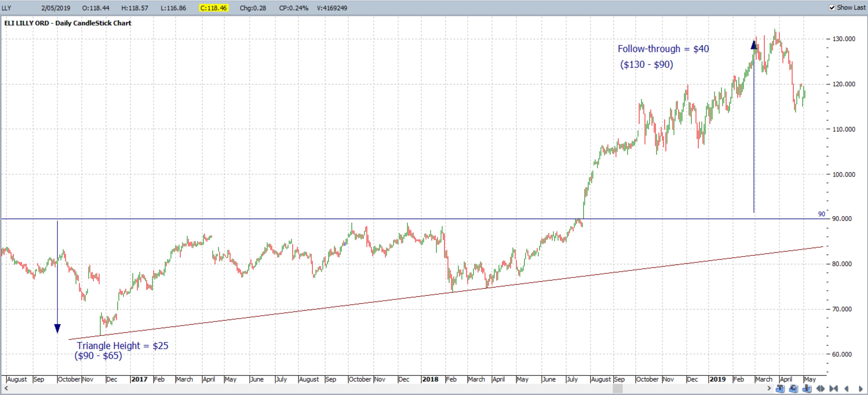Select the ($90 - $65) annotation text
The image size is (868, 395).
[x=98, y=356]
